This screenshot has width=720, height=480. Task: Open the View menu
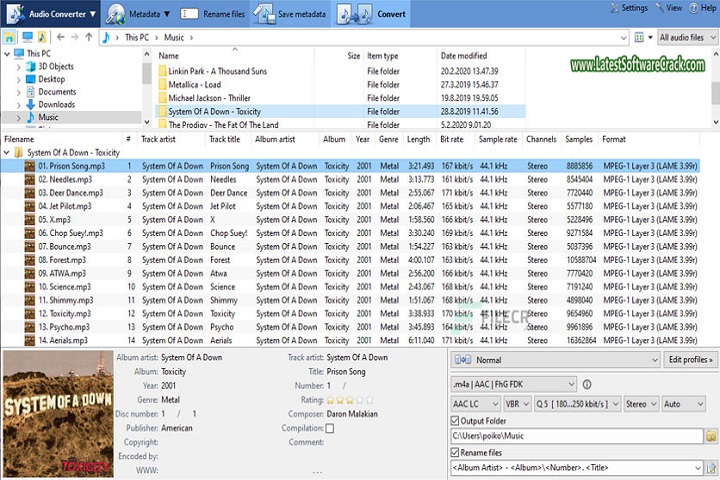click(669, 8)
